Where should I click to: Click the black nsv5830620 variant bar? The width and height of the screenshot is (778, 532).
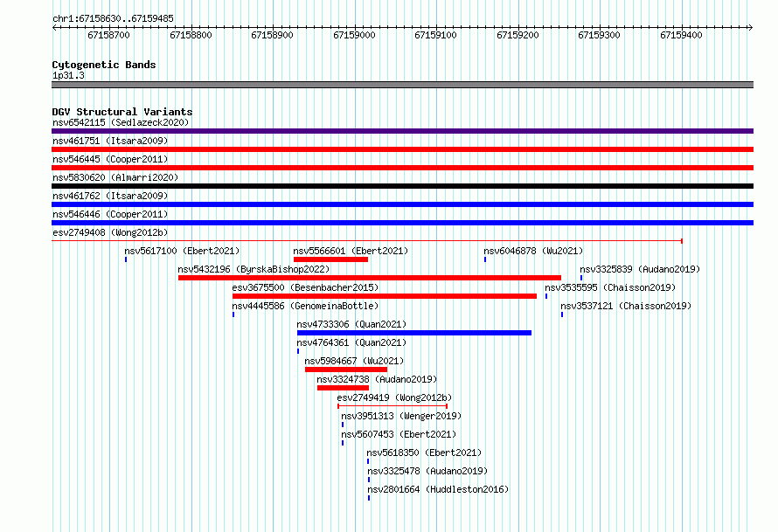(402, 186)
